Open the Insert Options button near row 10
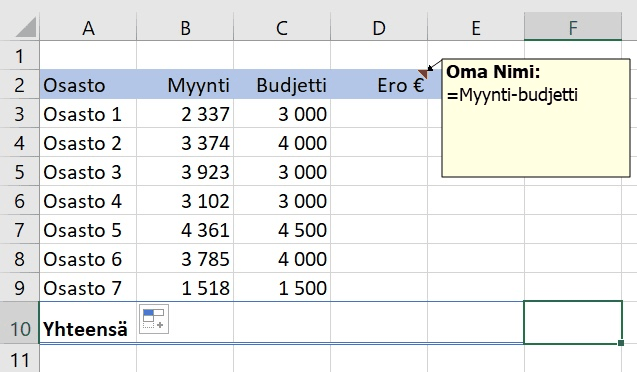The image size is (637, 372). pos(154,319)
